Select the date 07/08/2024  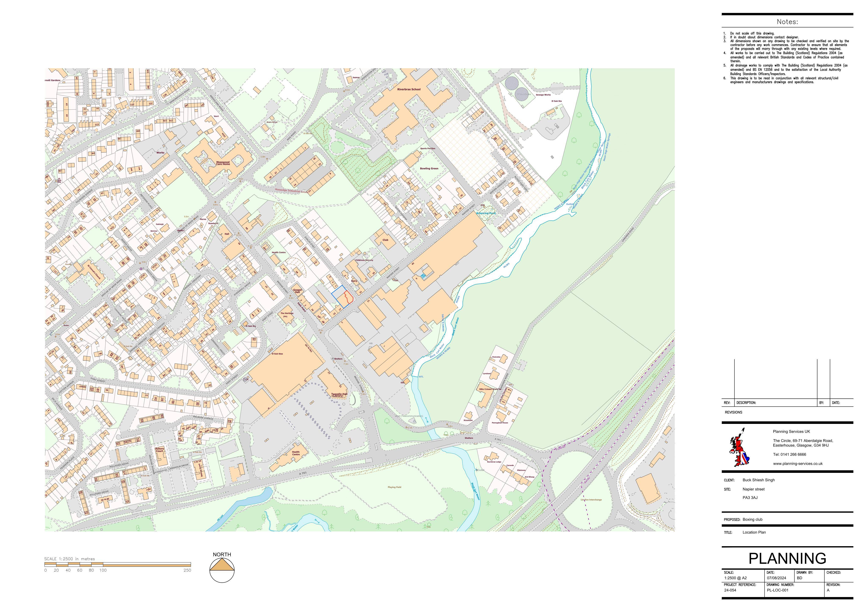pos(776,578)
